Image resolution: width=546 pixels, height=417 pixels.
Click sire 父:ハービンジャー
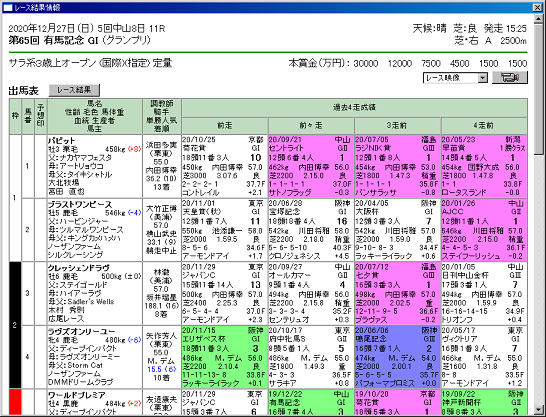point(77,221)
